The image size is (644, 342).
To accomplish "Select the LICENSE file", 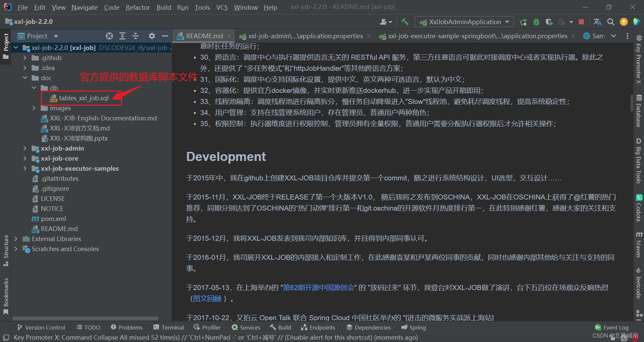I will (x=53, y=198).
